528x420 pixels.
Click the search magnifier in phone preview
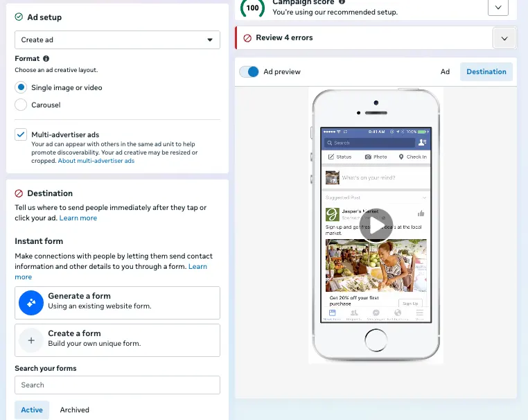click(330, 143)
